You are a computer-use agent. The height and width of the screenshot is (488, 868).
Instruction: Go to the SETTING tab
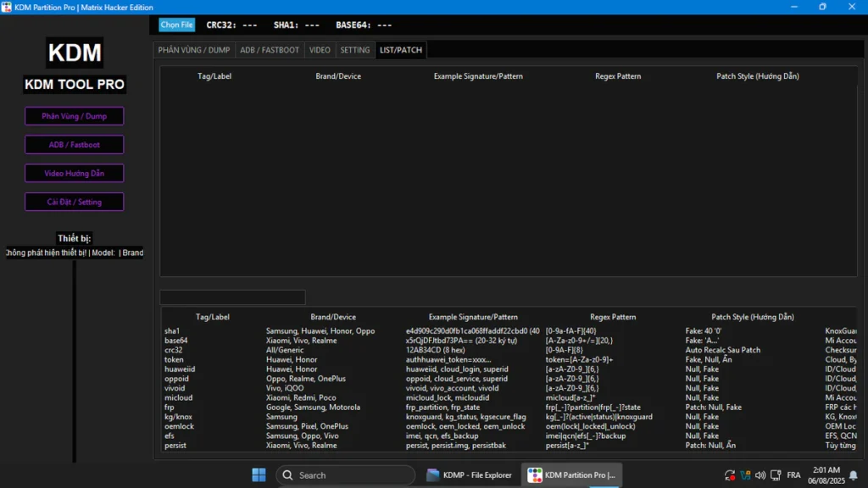coord(355,50)
